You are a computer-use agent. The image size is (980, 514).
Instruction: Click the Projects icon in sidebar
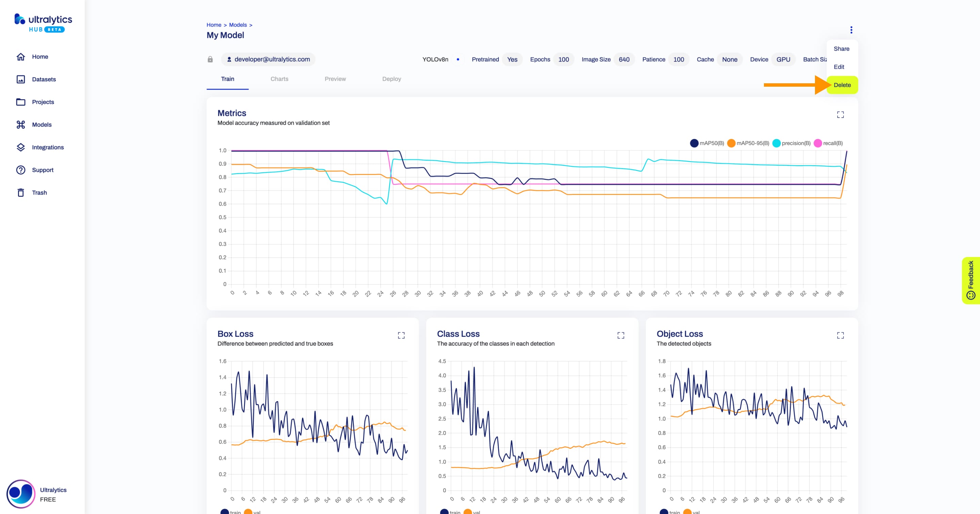click(x=20, y=102)
